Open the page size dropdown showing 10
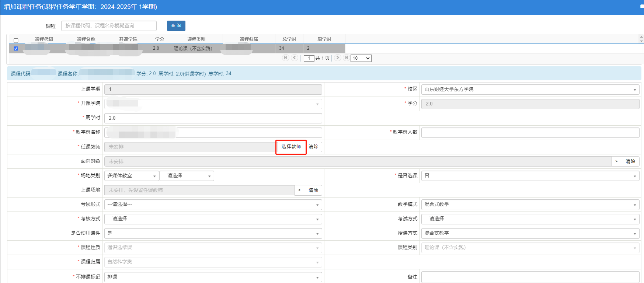644x283 pixels. coord(361,58)
